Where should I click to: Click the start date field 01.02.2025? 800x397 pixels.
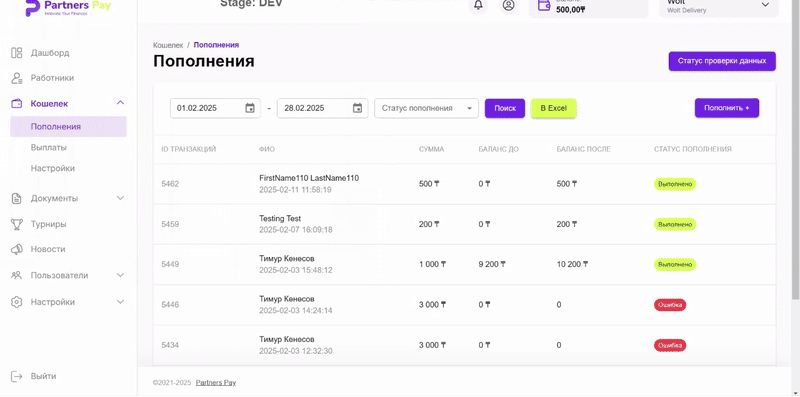click(x=215, y=108)
